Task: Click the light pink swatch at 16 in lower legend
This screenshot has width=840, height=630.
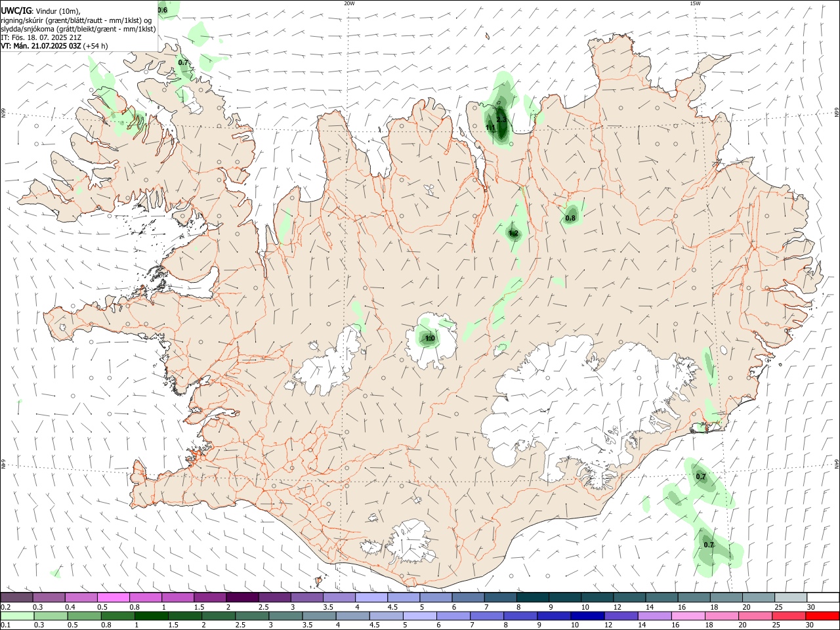Action: [x=688, y=616]
